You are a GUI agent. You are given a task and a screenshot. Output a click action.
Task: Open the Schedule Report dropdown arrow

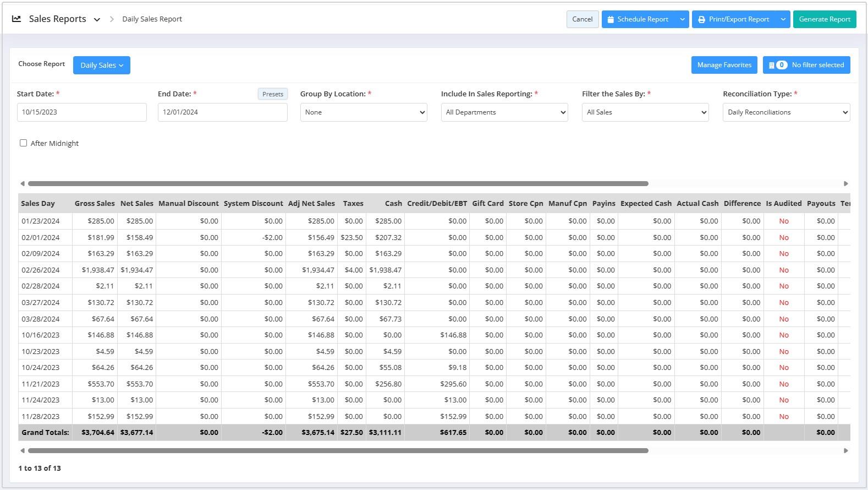[x=683, y=19]
